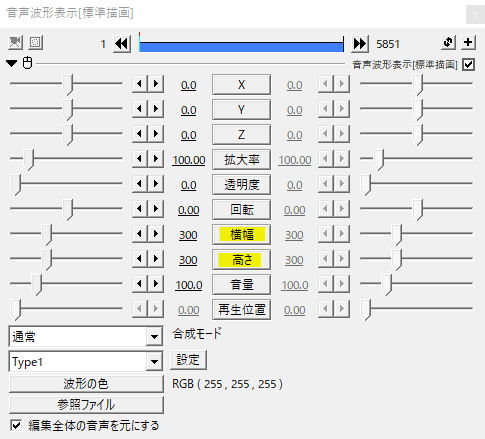Click the left 回転 slider handle

tap(68, 210)
